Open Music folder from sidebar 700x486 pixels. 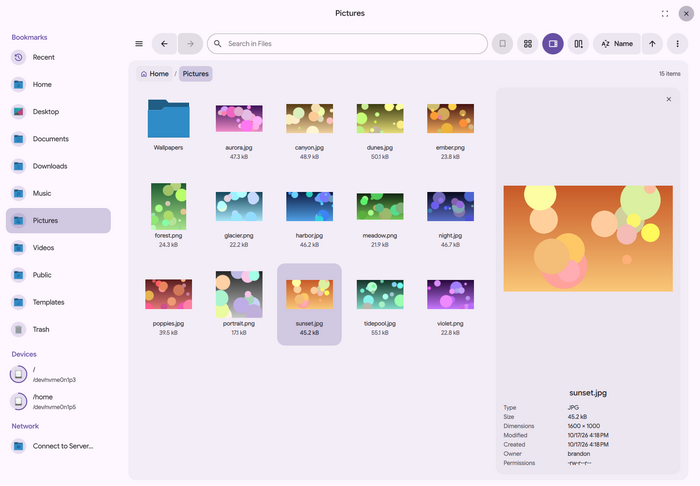click(x=58, y=193)
